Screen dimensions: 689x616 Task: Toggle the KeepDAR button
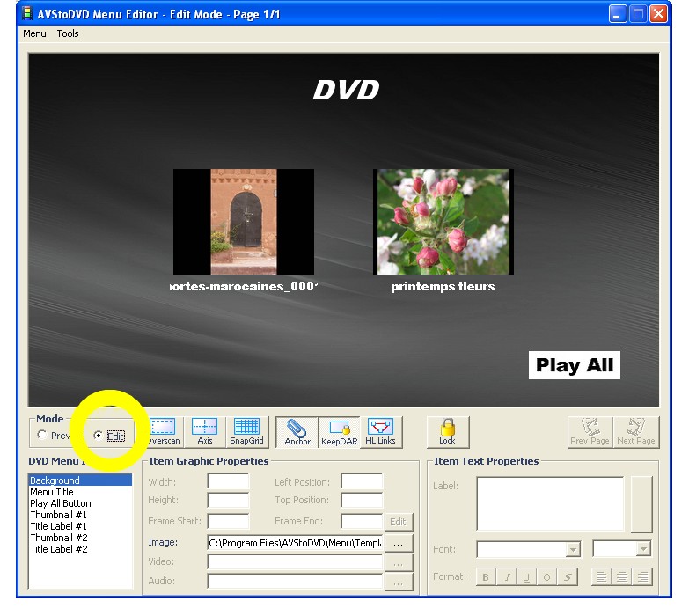click(x=339, y=431)
